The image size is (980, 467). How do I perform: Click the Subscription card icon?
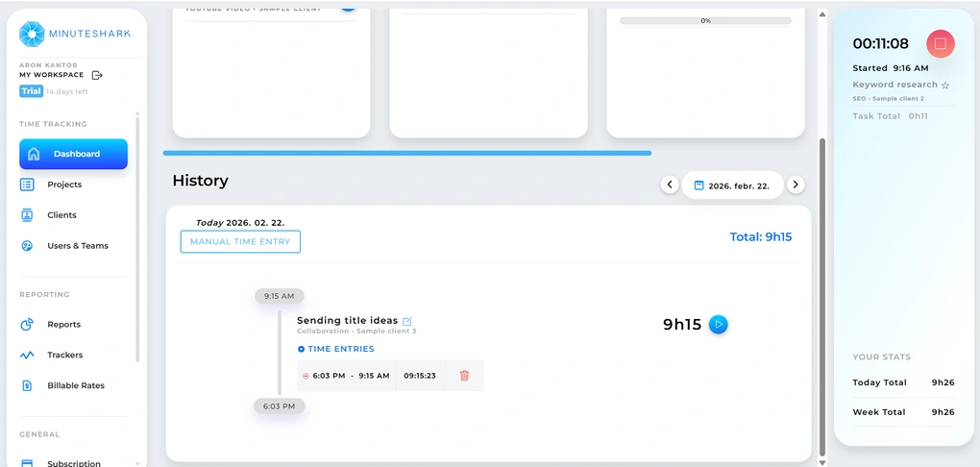(x=28, y=463)
